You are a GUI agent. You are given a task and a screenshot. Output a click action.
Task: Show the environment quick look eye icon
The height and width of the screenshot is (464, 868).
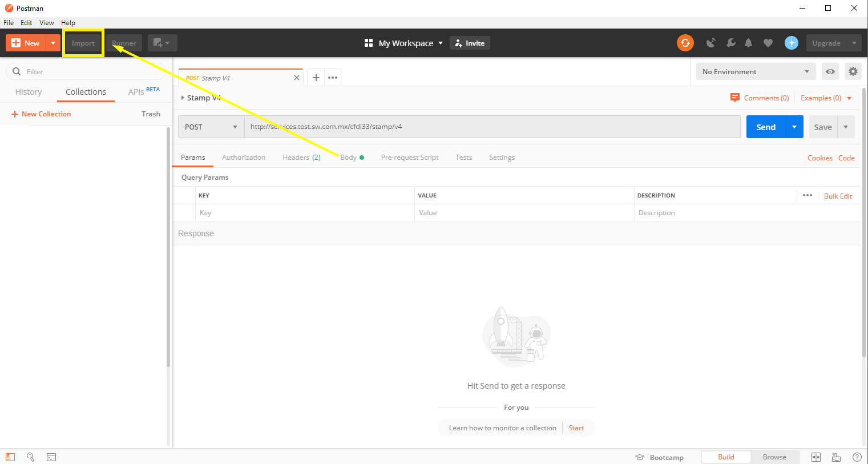(x=830, y=71)
